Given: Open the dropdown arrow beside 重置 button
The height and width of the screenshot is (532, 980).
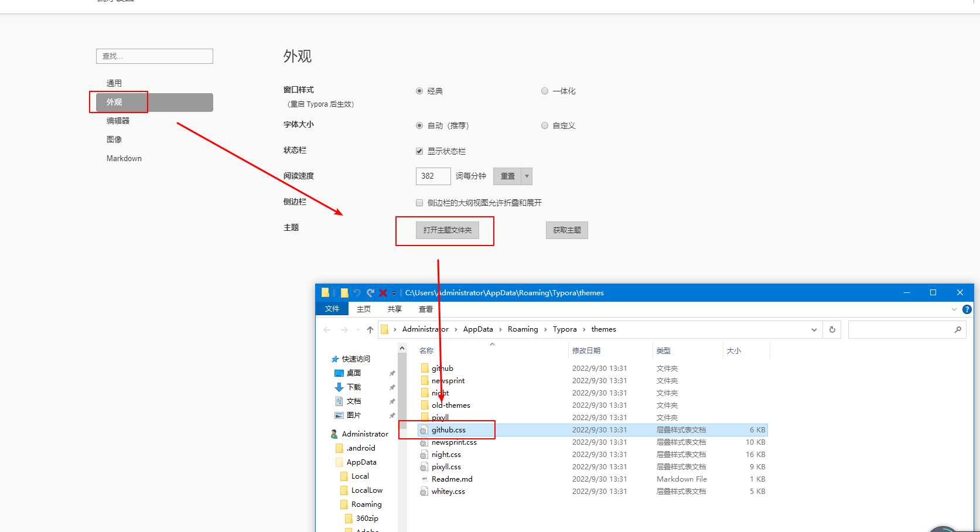Looking at the screenshot, I should (x=527, y=176).
